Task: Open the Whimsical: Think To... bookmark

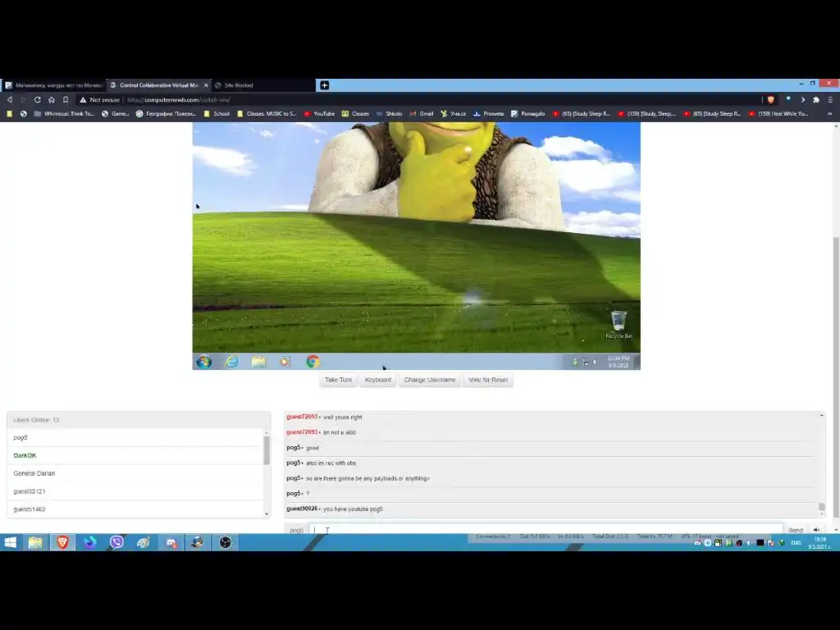Action: pos(64,113)
